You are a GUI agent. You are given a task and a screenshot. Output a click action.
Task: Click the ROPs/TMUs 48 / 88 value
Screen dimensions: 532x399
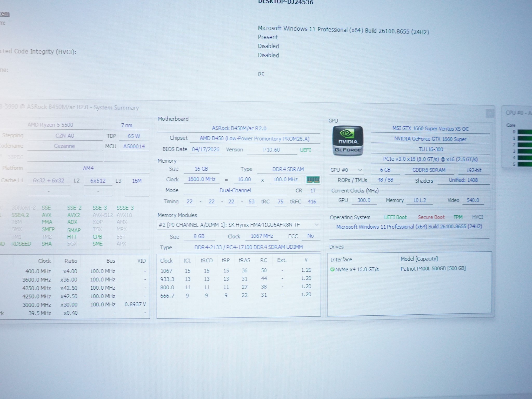click(385, 180)
